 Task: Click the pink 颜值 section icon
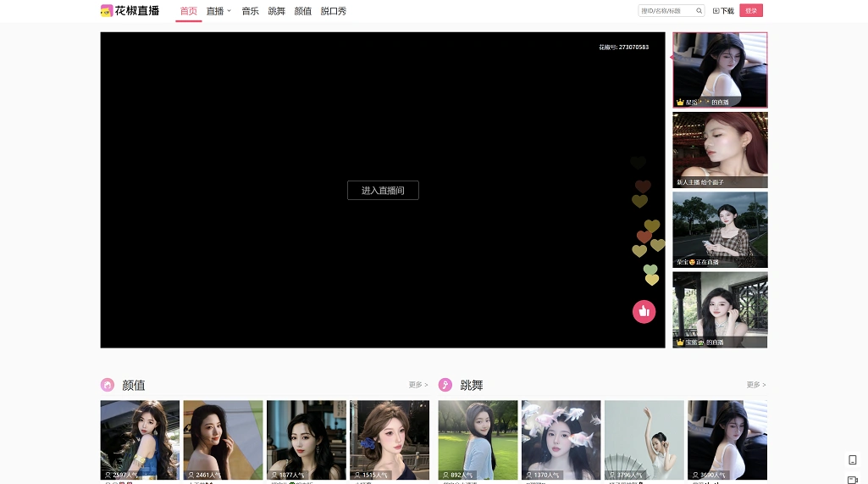(108, 385)
